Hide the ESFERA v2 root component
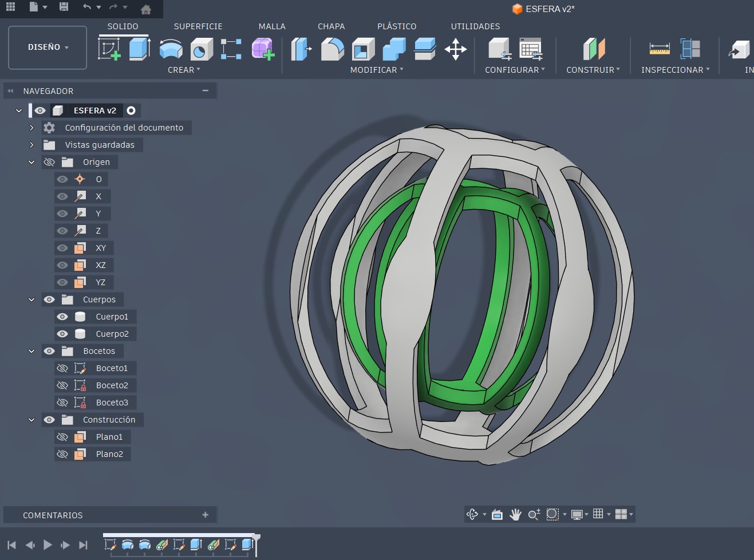This screenshot has height=560, width=754. [x=40, y=111]
